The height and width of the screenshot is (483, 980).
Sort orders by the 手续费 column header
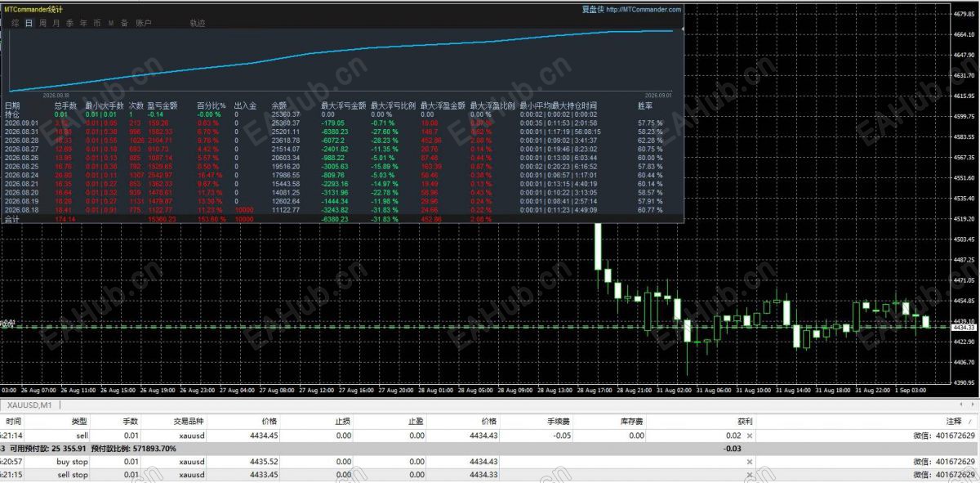tap(558, 421)
